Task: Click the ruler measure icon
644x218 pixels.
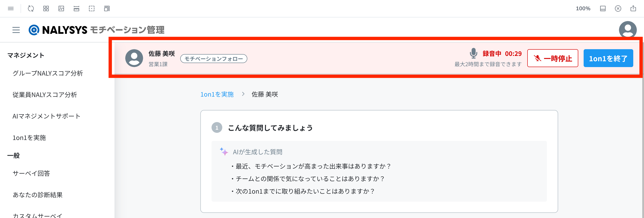Action: click(76, 8)
